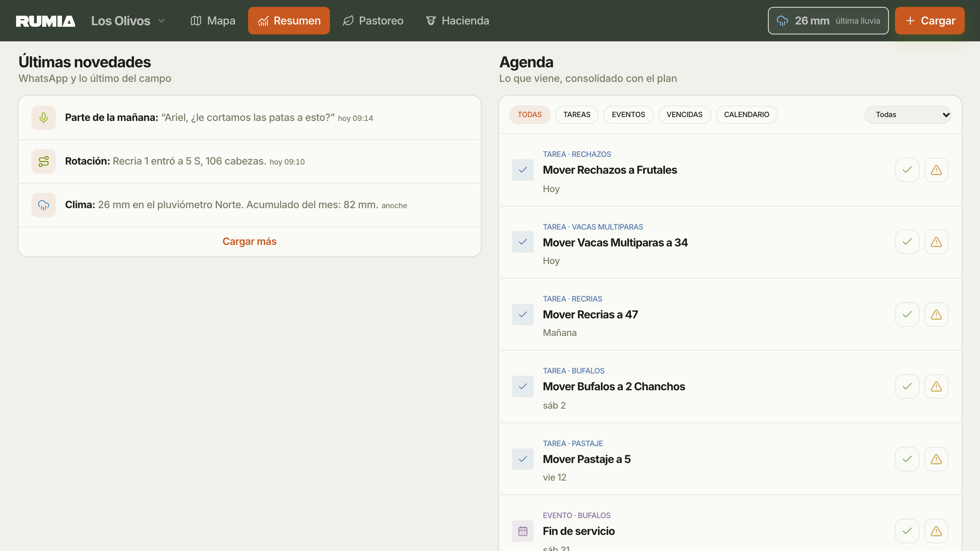Click the TAREA · BUFALOS label
Screen dimensions: 980x551
[x=573, y=371]
